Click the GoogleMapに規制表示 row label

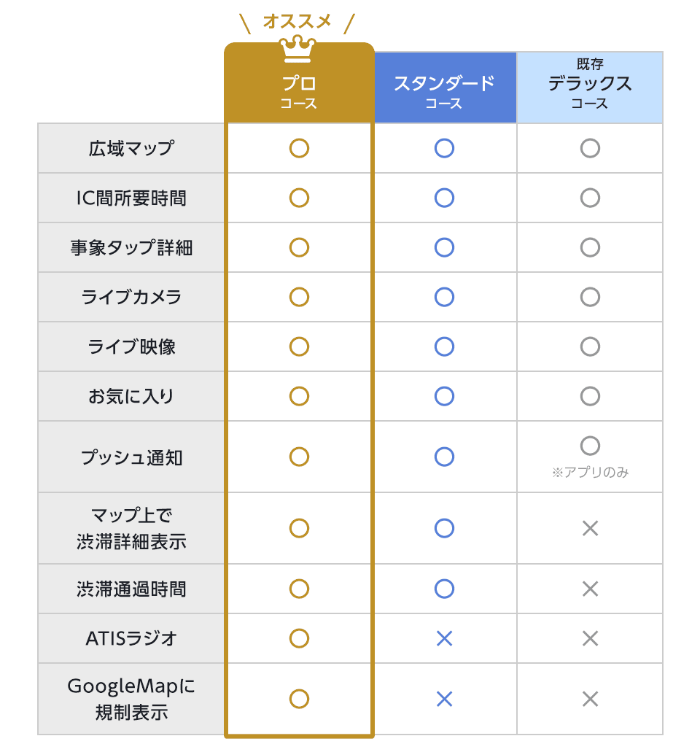tap(131, 699)
